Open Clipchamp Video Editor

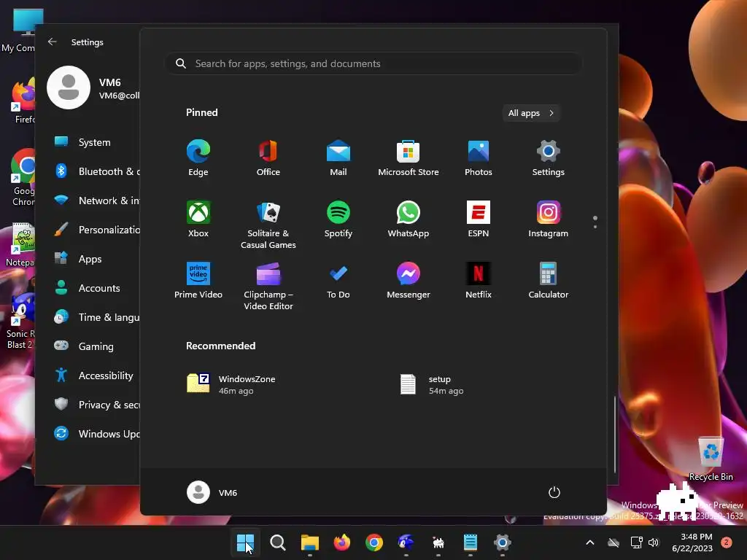(268, 287)
